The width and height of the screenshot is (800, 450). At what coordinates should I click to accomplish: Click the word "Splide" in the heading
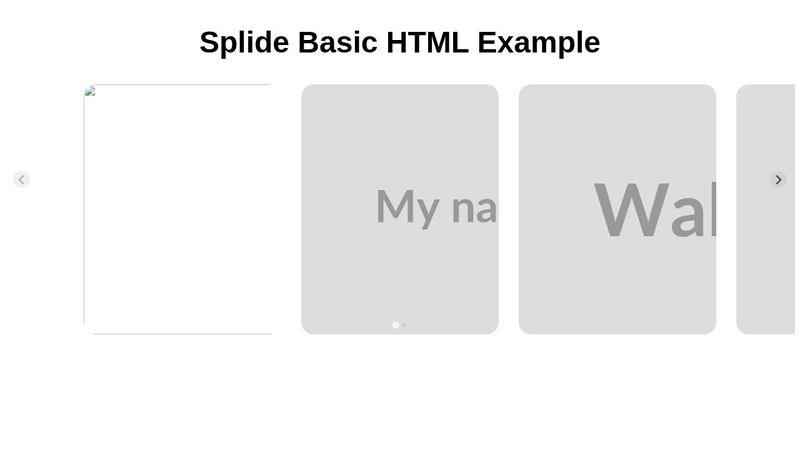[244, 42]
